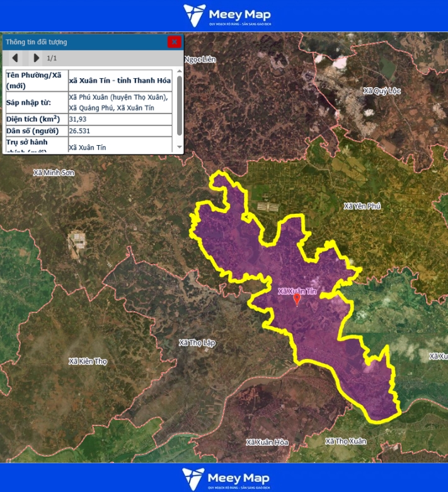Click the Xã Xuân Tín label on map
Viewport: 448px width, 492px height.
click(297, 291)
